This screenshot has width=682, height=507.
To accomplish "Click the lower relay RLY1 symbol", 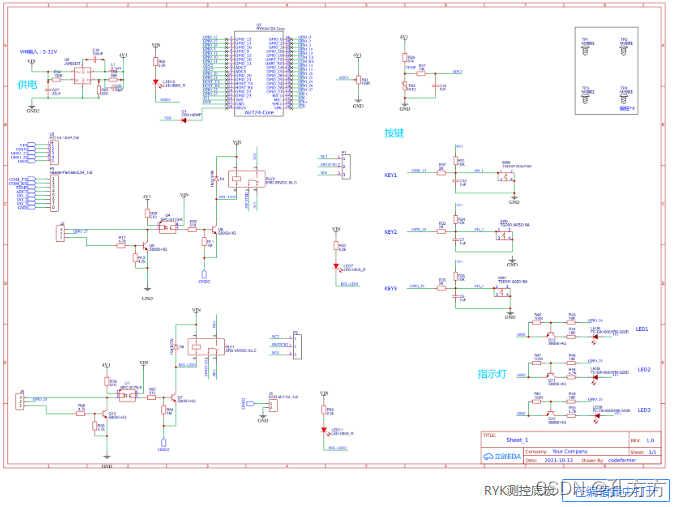I will coord(206,347).
